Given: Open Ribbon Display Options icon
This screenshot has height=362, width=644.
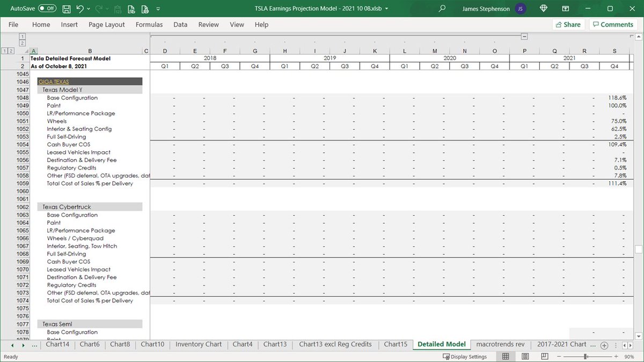Looking at the screenshot, I should click(566, 9).
